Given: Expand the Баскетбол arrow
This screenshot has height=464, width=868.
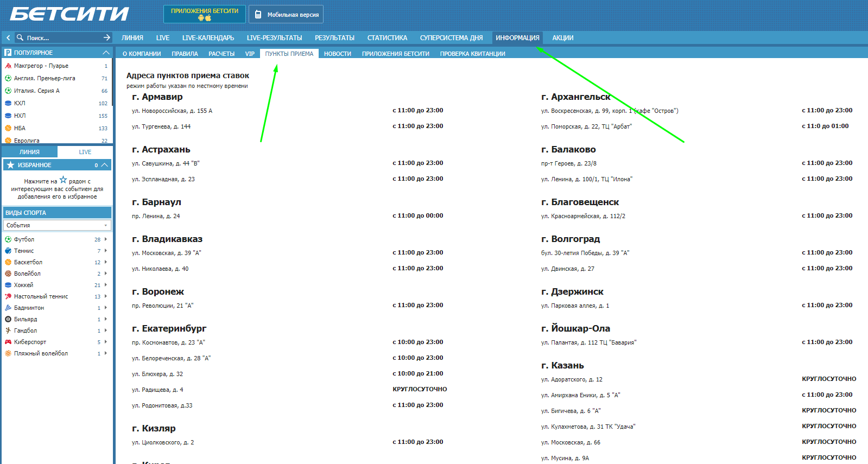Looking at the screenshot, I should [106, 262].
